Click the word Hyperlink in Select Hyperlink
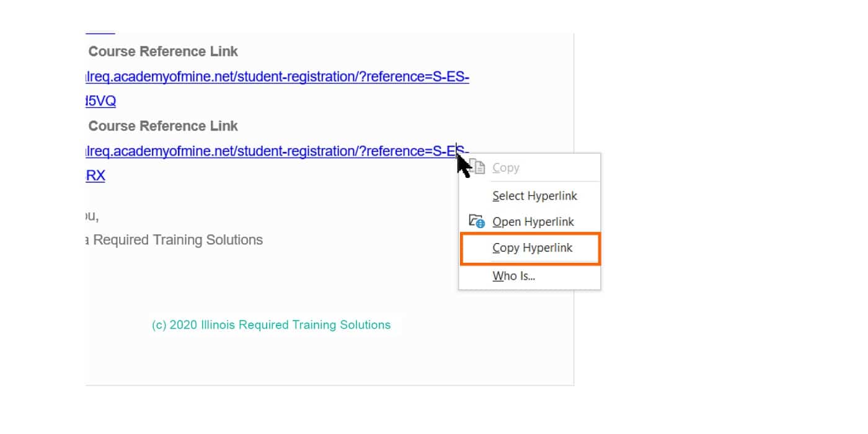The image size is (868, 434). click(x=552, y=196)
